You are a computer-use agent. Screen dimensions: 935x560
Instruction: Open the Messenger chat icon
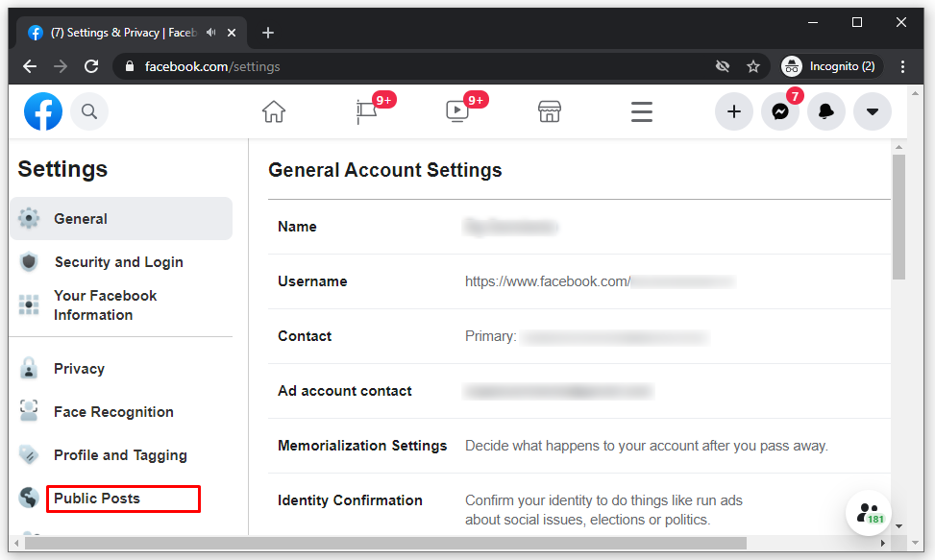point(780,111)
